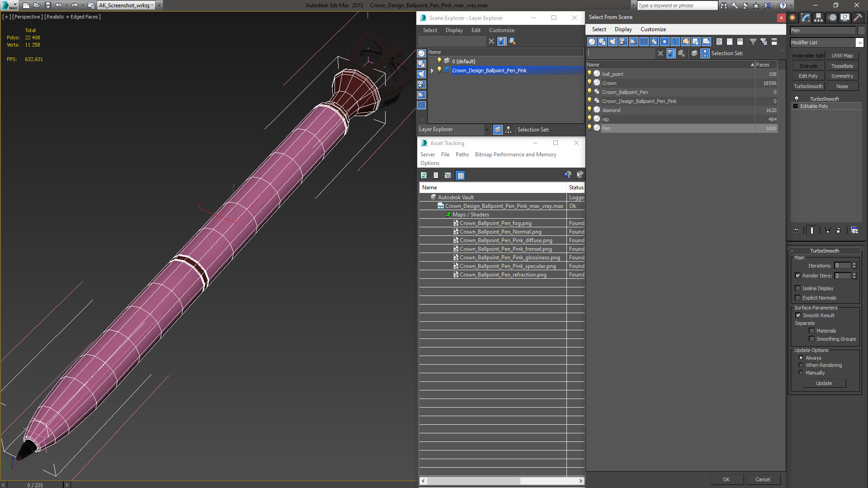Click Tree View icon in Asset Tracking toolbar
Screen dimensions: 868x488
point(448,175)
